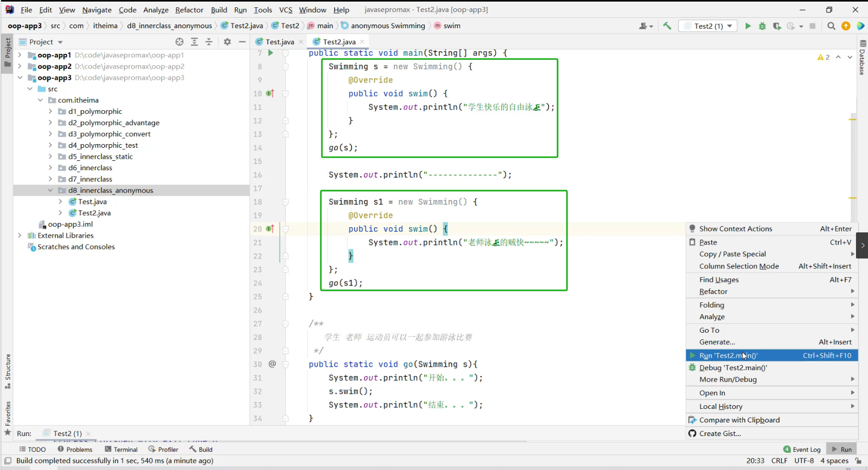The image size is (868, 470).
Task: Click the orange update arrow icon in toolbar
Action: 846,26
